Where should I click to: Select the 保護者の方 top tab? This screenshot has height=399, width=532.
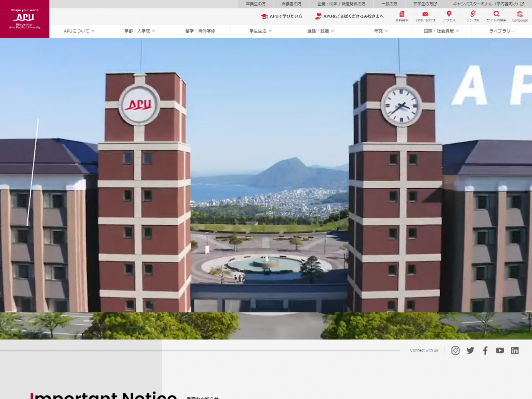click(292, 4)
